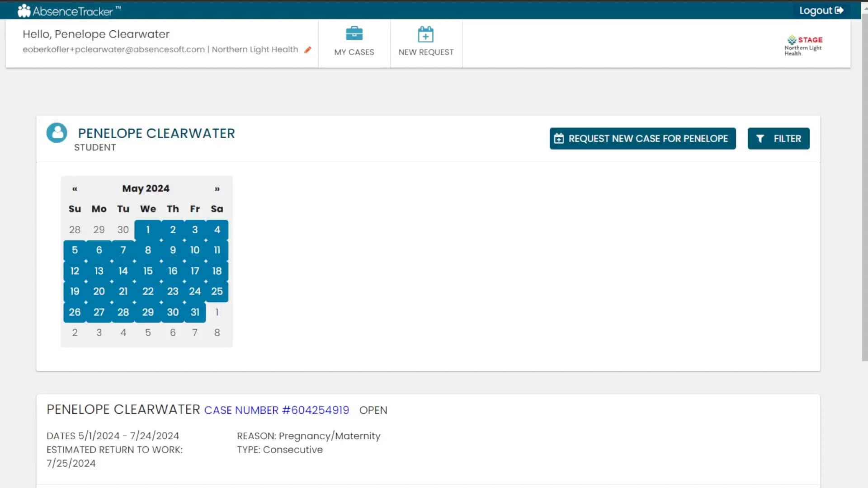
Task: Select May 31 on the calendar
Action: coord(195,312)
